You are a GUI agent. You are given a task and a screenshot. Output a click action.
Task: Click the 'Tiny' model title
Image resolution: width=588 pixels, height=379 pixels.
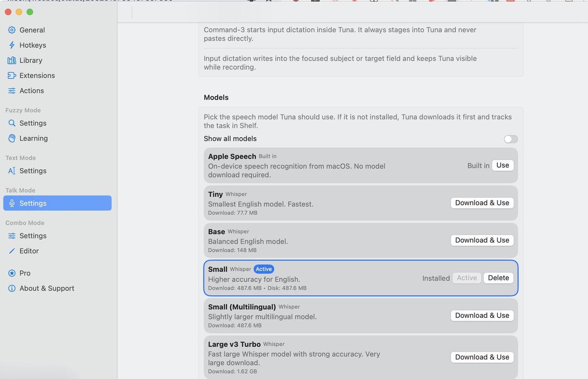pyautogui.click(x=216, y=194)
